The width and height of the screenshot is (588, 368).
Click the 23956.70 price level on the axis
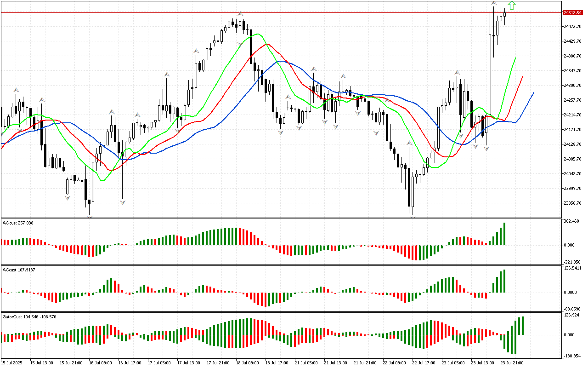coord(572,203)
